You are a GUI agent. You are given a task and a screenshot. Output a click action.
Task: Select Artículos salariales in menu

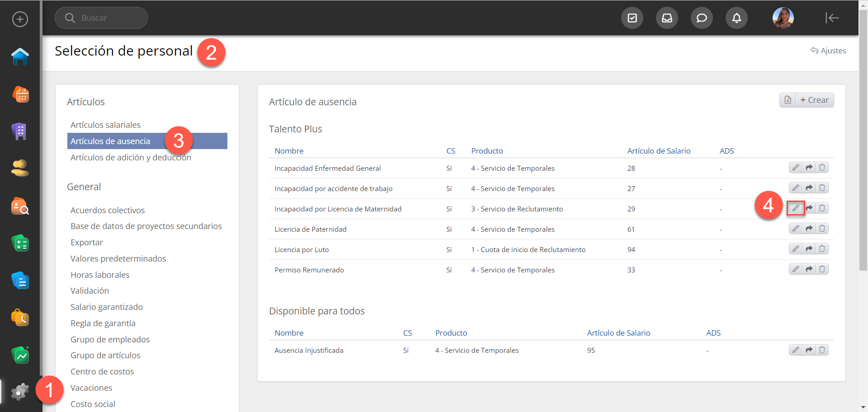click(105, 125)
